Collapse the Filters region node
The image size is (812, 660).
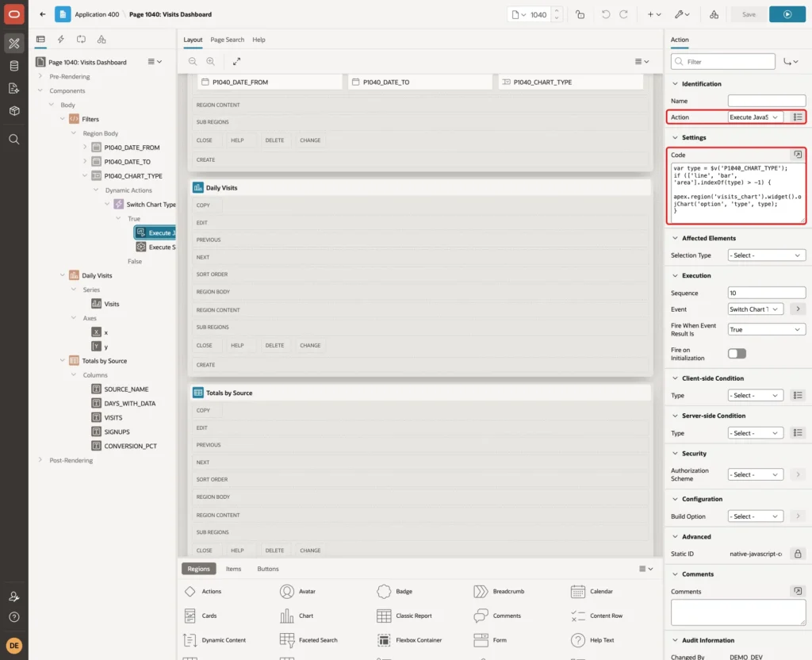[x=62, y=119]
